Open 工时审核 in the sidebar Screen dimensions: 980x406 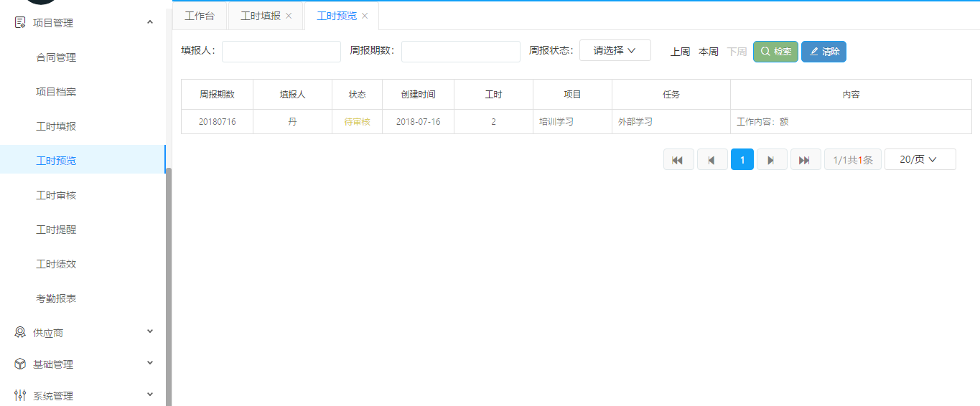tap(56, 195)
